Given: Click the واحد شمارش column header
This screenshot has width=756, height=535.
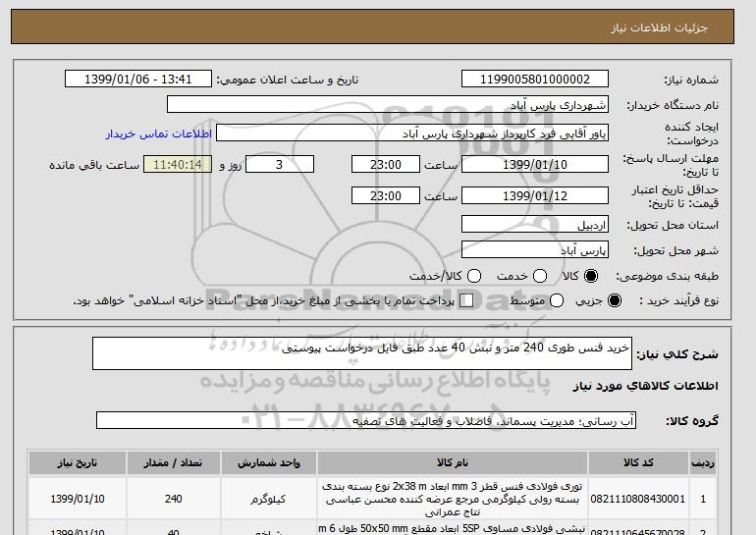Looking at the screenshot, I should point(269,462).
